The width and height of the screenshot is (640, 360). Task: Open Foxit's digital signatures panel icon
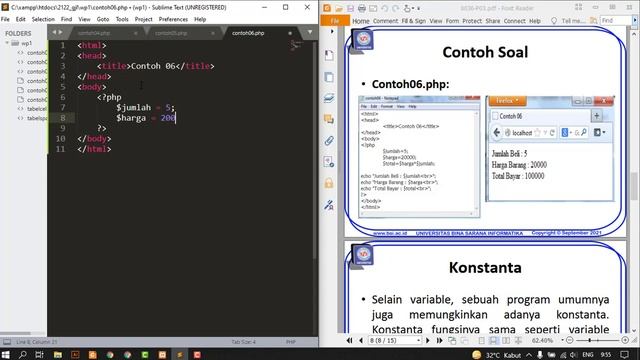(x=329, y=204)
